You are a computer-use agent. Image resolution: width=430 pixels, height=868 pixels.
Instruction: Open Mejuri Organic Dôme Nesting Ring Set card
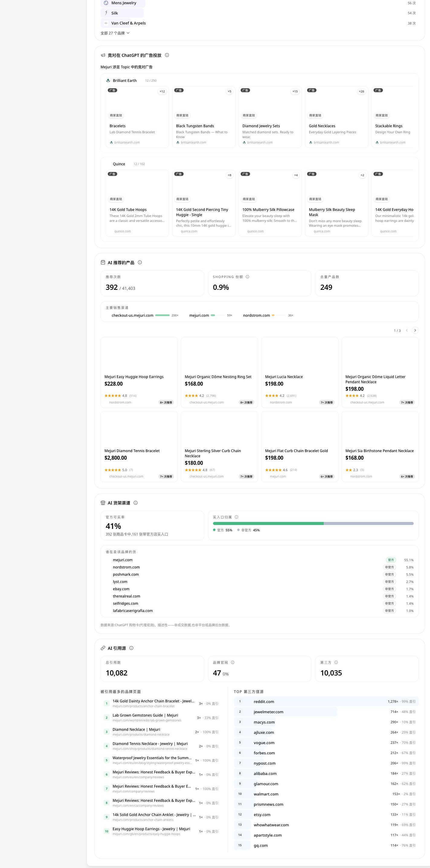(219, 372)
